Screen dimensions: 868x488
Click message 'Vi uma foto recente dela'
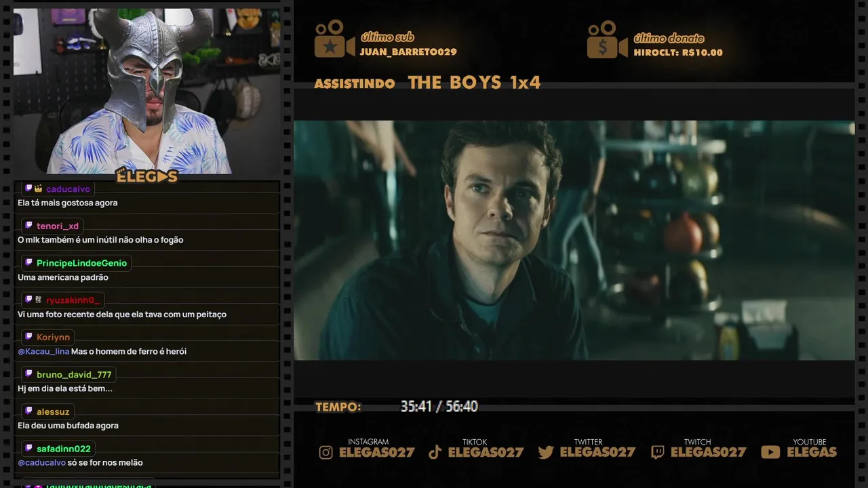[122, 314]
